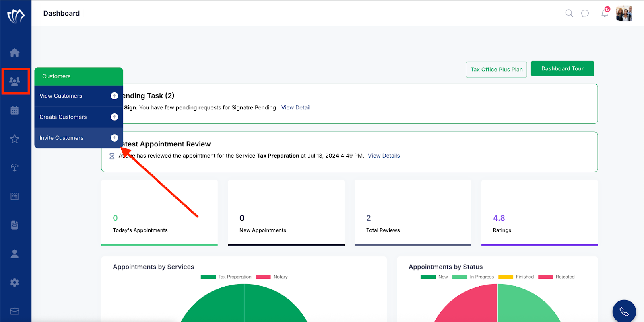Select Invite Customers menu entry
644x322 pixels.
(78, 138)
